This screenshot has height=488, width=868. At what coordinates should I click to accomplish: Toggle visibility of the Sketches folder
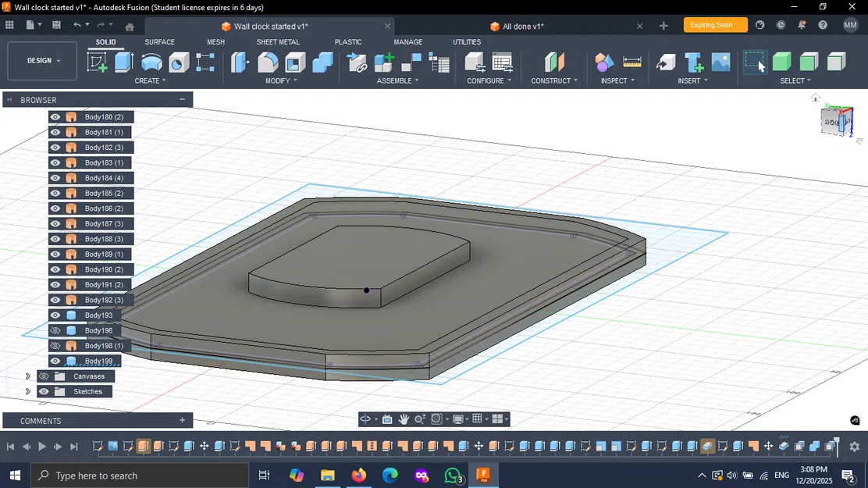(x=44, y=392)
